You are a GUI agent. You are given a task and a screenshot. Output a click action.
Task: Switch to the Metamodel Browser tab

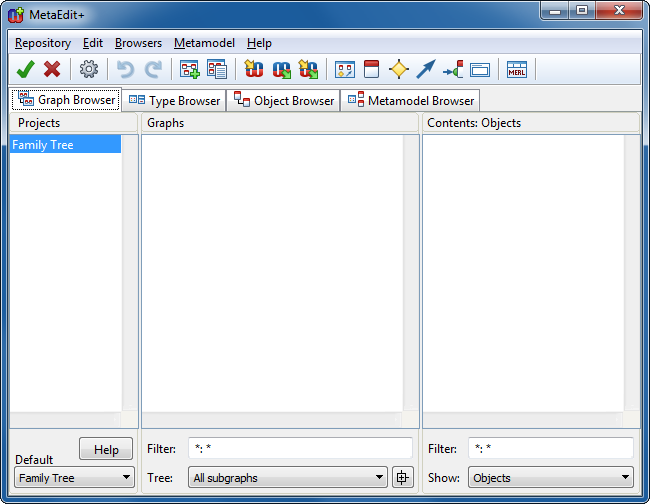411,101
